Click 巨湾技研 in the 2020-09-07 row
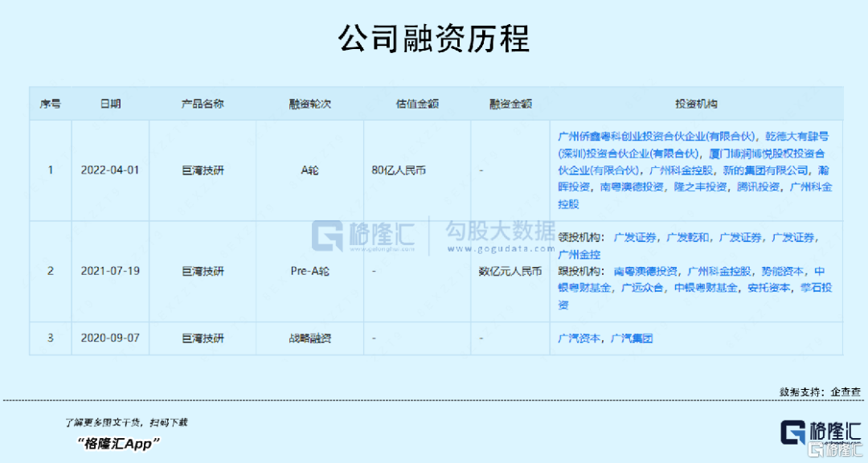The height and width of the screenshot is (463, 868). pyautogui.click(x=203, y=338)
